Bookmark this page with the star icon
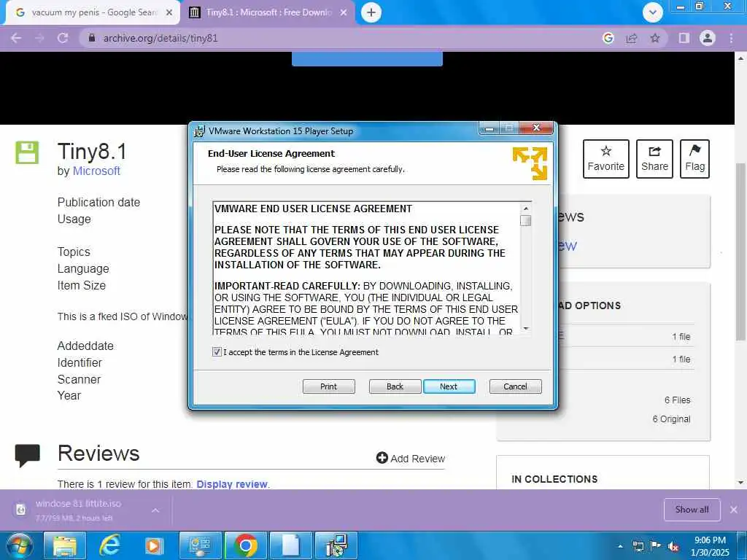The width and height of the screenshot is (747, 560). (x=655, y=38)
